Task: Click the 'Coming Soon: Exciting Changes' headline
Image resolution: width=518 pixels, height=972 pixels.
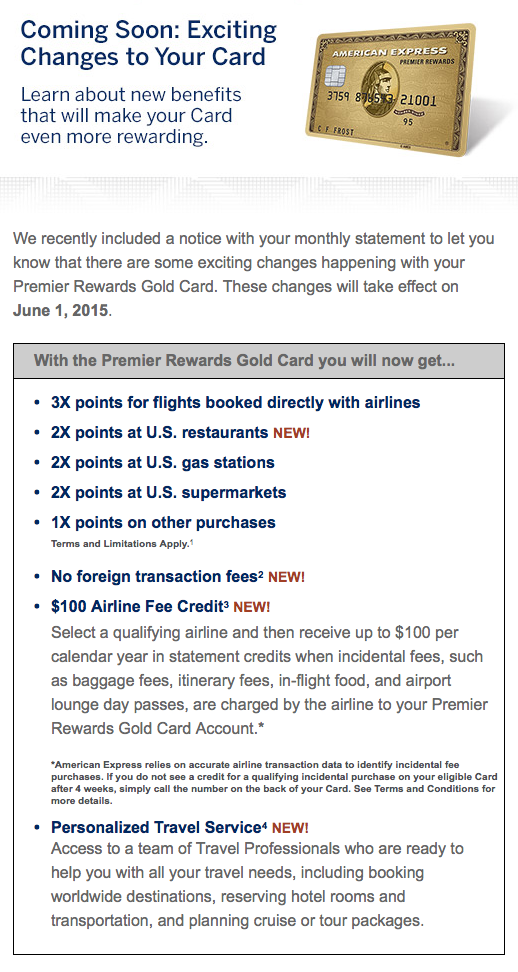Action: pos(149,43)
